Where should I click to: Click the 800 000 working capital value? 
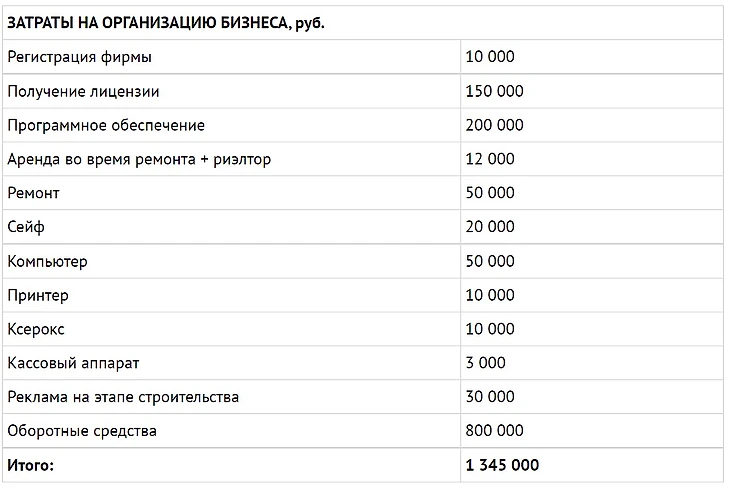[x=494, y=431]
